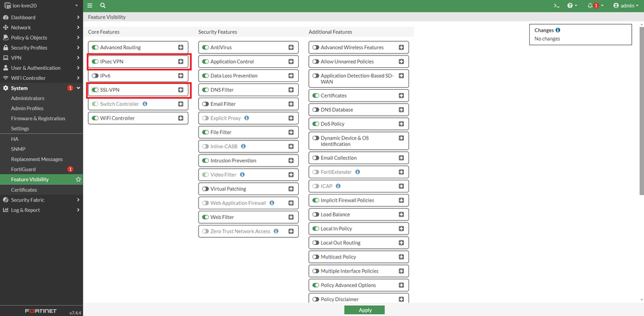644x316 pixels.
Task: Expand the VPN menu
Action: tap(41, 58)
